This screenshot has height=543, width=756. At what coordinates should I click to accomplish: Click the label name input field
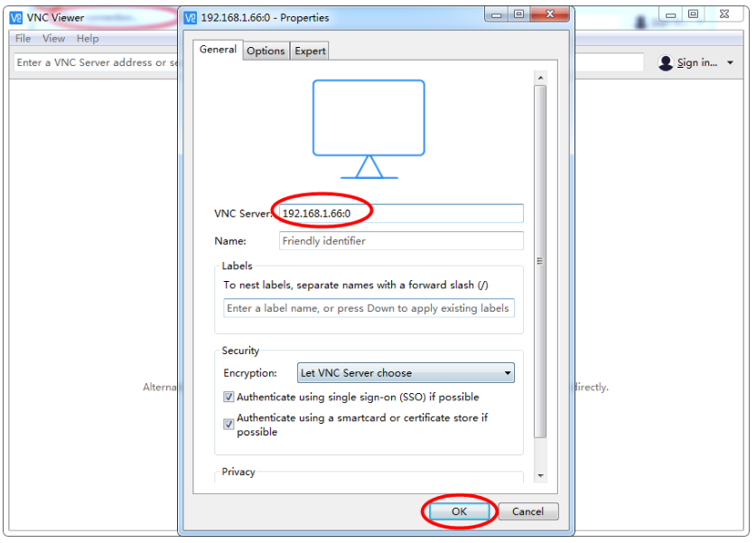coord(369,308)
